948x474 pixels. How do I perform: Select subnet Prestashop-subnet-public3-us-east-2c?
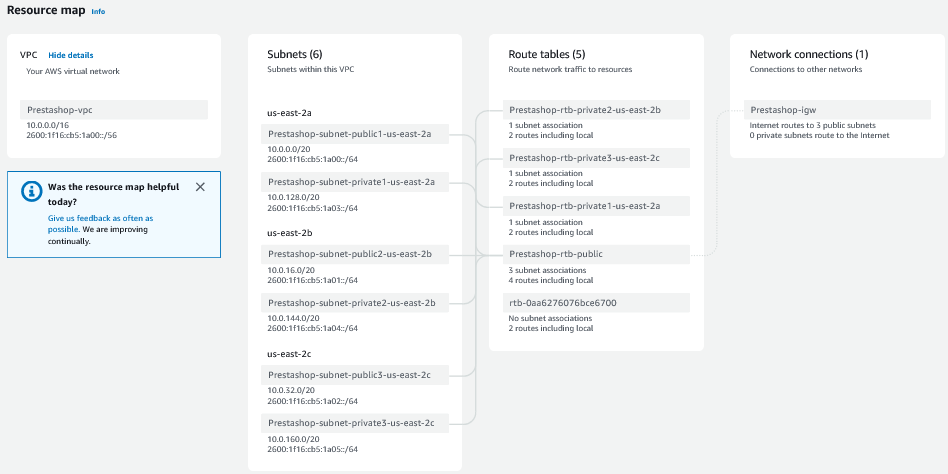click(349, 375)
